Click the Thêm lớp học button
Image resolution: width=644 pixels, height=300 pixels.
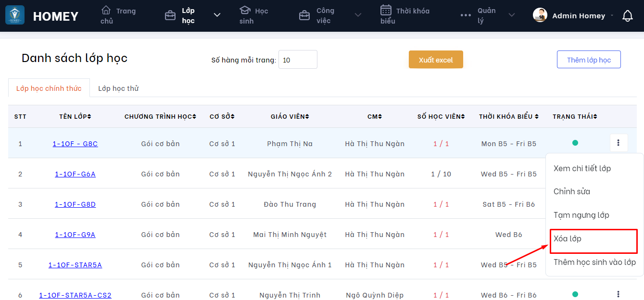[x=589, y=60]
